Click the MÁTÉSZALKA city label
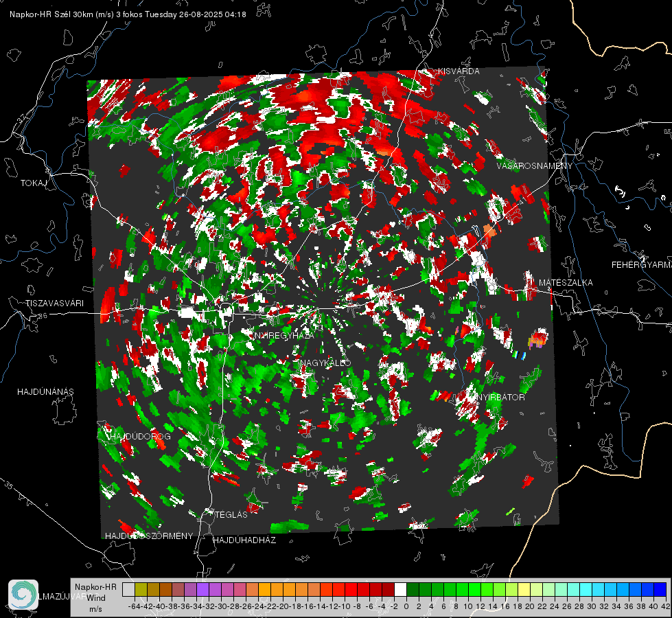This screenshot has width=672, height=618. click(566, 283)
